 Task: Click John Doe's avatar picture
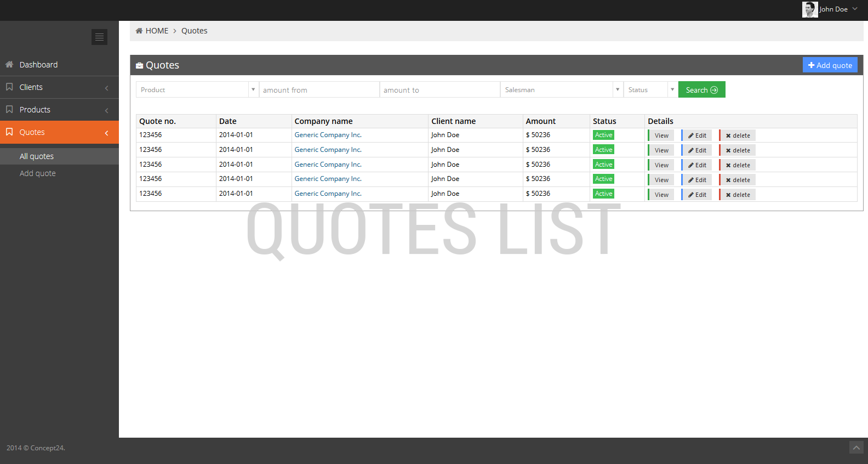[809, 9]
